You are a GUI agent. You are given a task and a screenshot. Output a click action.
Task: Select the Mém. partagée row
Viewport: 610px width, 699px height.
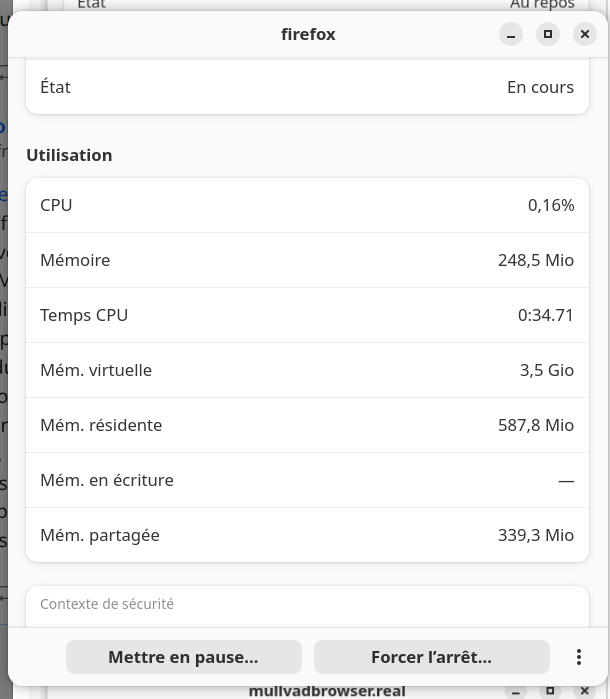coord(307,535)
